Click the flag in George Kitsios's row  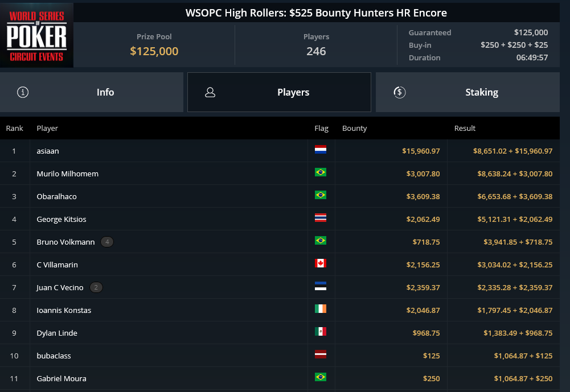pos(321,218)
